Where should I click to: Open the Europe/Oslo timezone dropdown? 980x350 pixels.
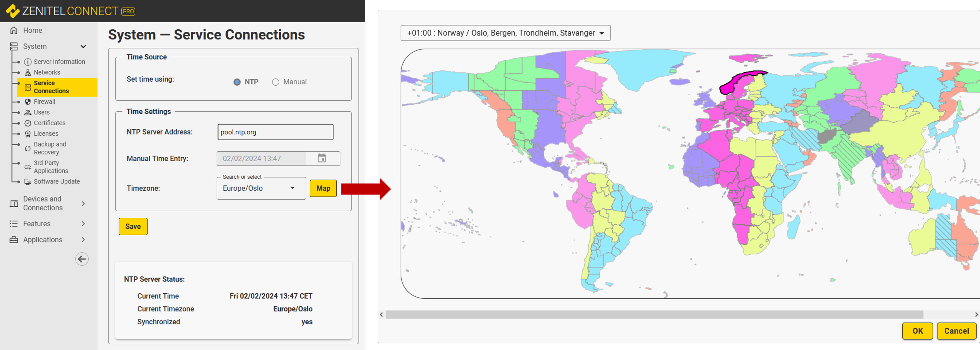(261, 188)
